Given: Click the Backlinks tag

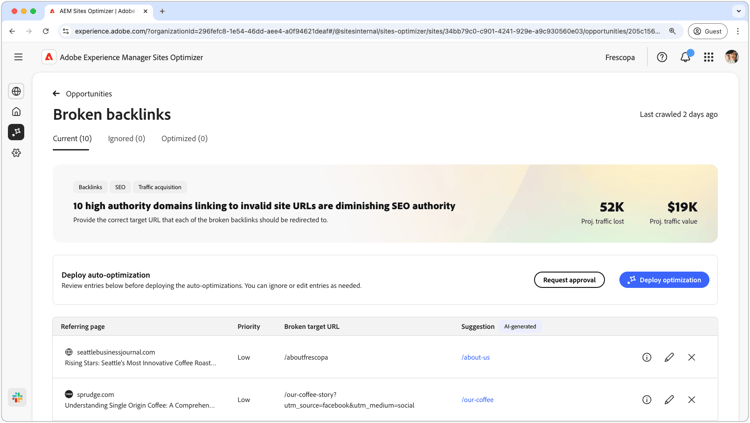Looking at the screenshot, I should tap(90, 187).
